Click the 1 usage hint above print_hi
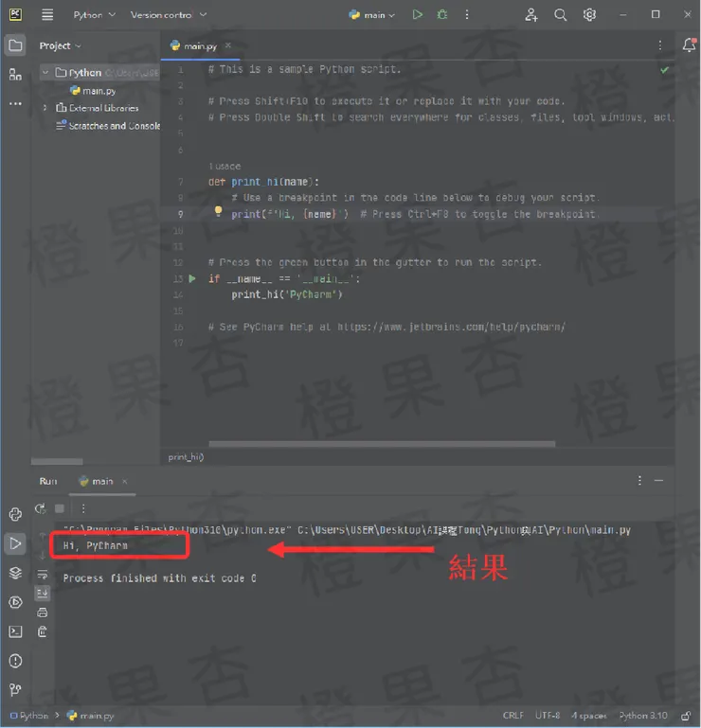Viewport: 701px width, 728px height. 225,166
